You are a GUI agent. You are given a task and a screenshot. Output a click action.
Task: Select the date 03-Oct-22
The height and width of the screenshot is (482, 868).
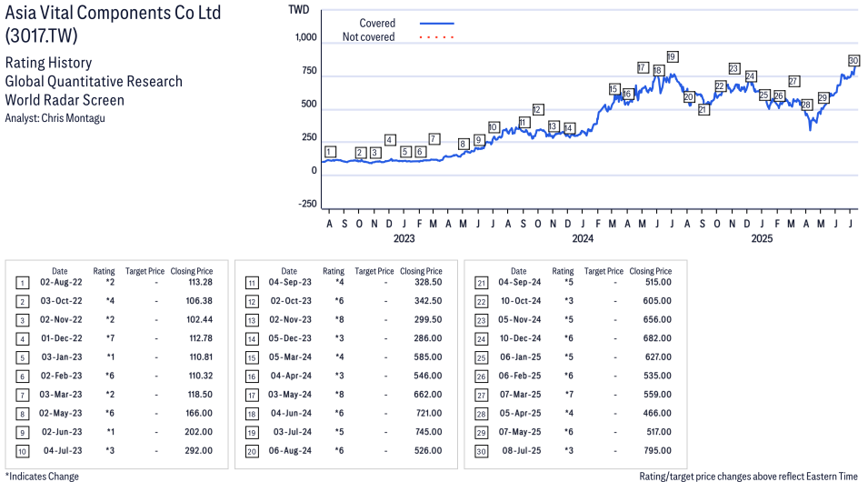[x=61, y=301]
